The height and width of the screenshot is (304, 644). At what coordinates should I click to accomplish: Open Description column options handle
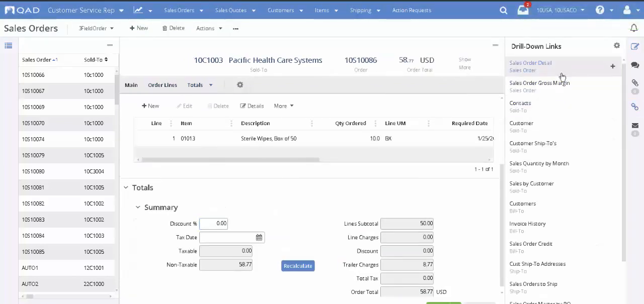[x=311, y=123]
